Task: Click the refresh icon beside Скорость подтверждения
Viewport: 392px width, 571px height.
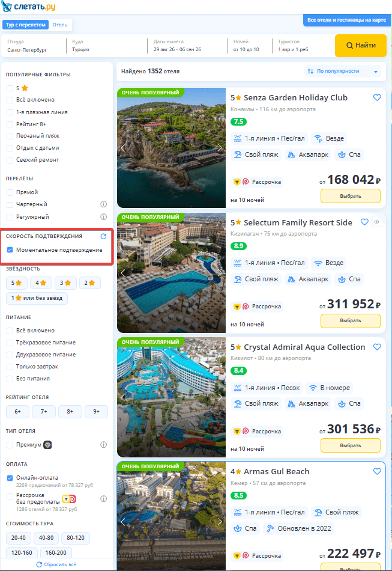Action: pyautogui.click(x=104, y=236)
